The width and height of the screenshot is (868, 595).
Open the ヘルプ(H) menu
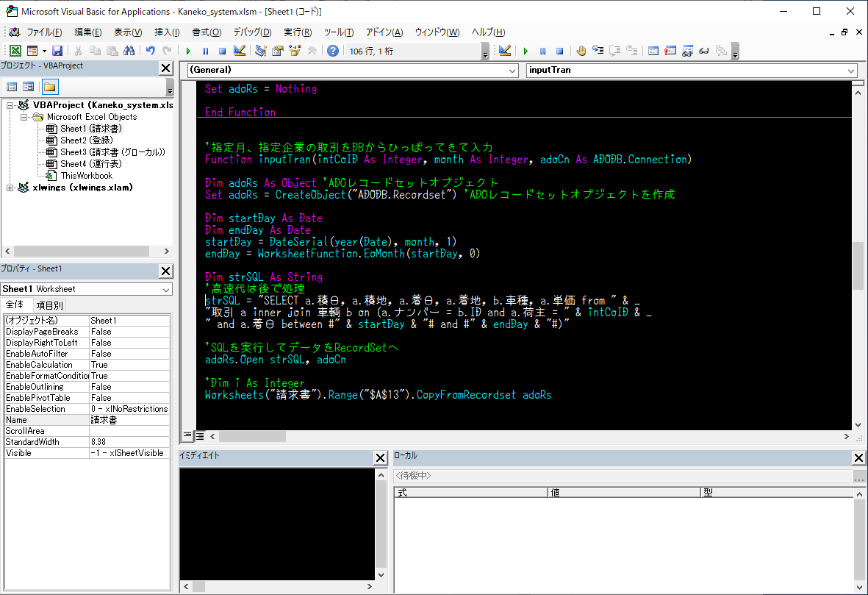488,32
